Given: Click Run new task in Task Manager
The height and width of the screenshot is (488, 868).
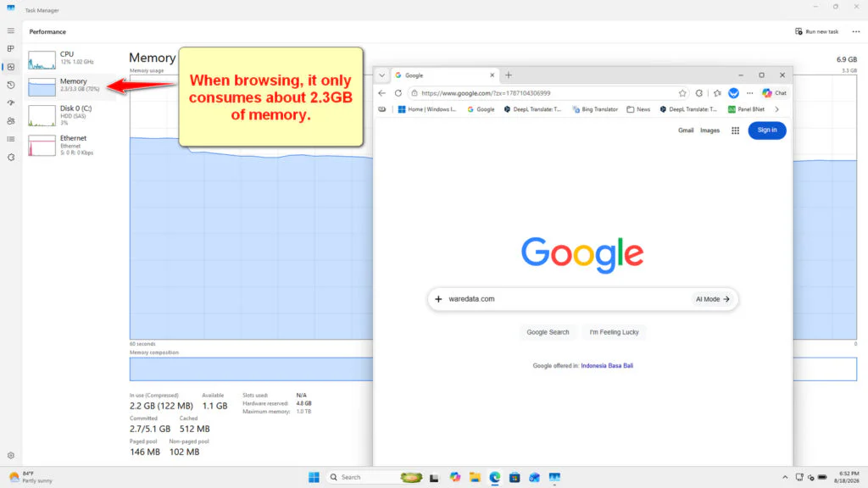Looking at the screenshot, I should point(816,31).
